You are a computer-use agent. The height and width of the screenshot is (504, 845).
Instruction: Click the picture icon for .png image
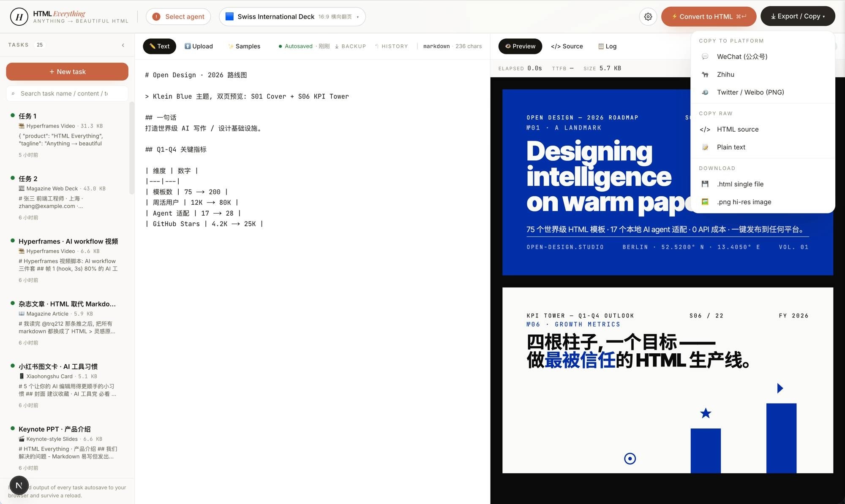tap(705, 202)
